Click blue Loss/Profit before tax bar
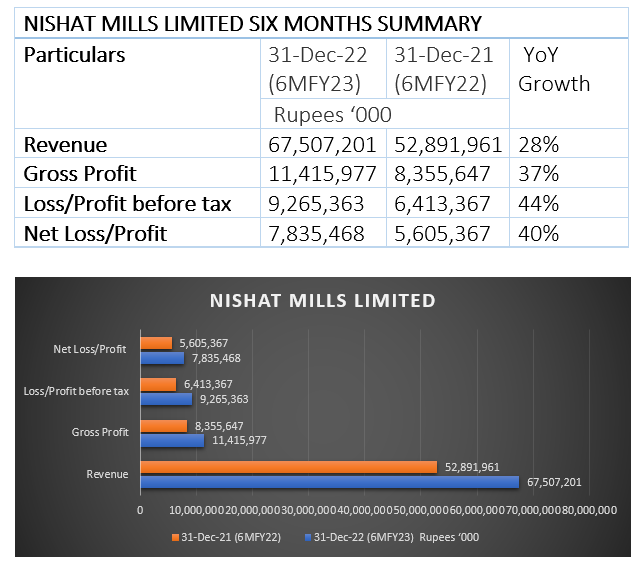 point(166,399)
